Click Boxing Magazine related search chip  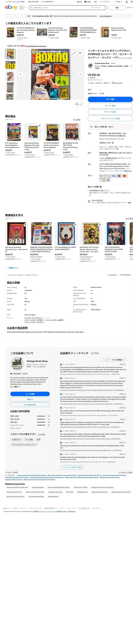point(38,487)
